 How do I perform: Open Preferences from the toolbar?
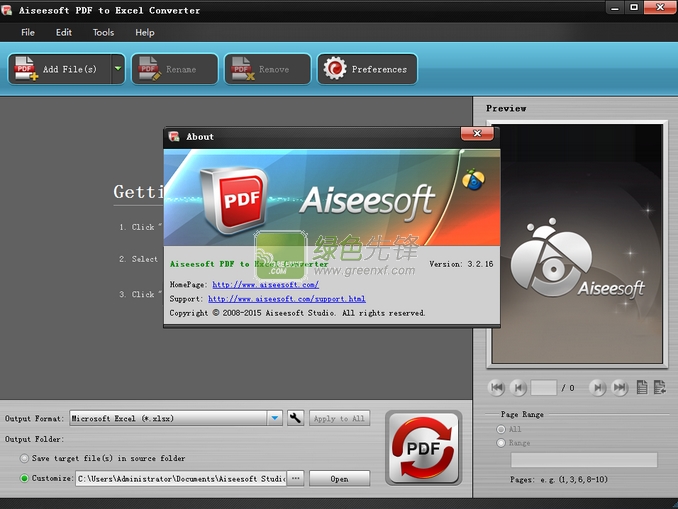click(x=367, y=69)
